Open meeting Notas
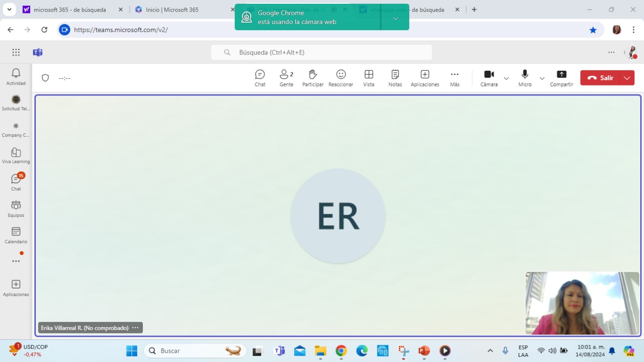Screen dimensions: 644x362 point(395,78)
